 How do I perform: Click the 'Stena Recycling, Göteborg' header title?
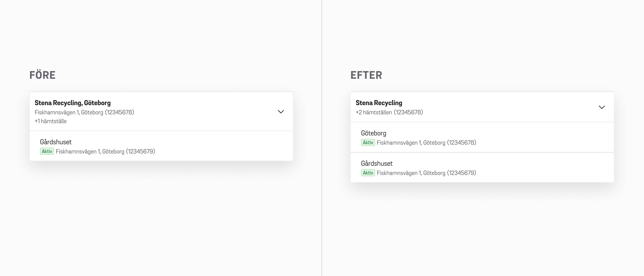pos(72,103)
